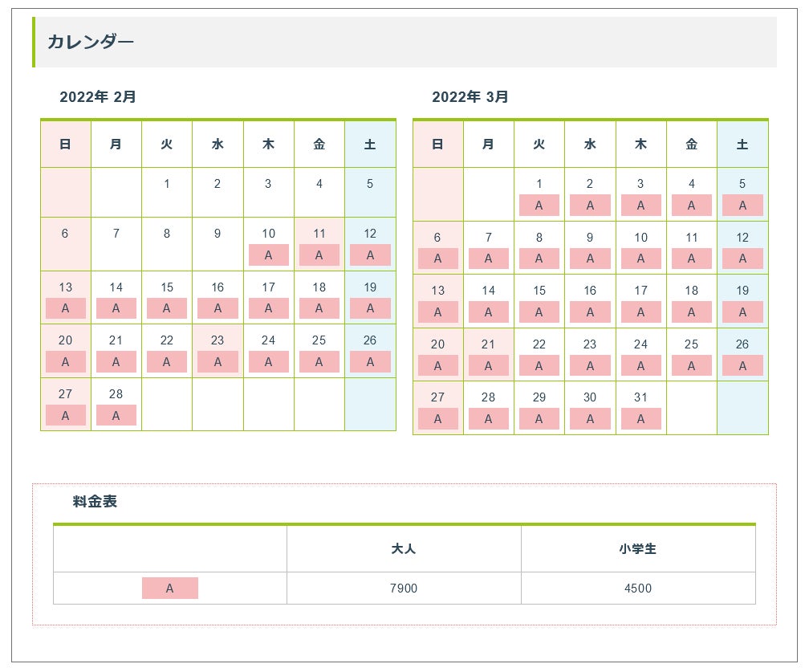Select the A plan on February 19
The image size is (805, 672).
pyautogui.click(x=370, y=308)
